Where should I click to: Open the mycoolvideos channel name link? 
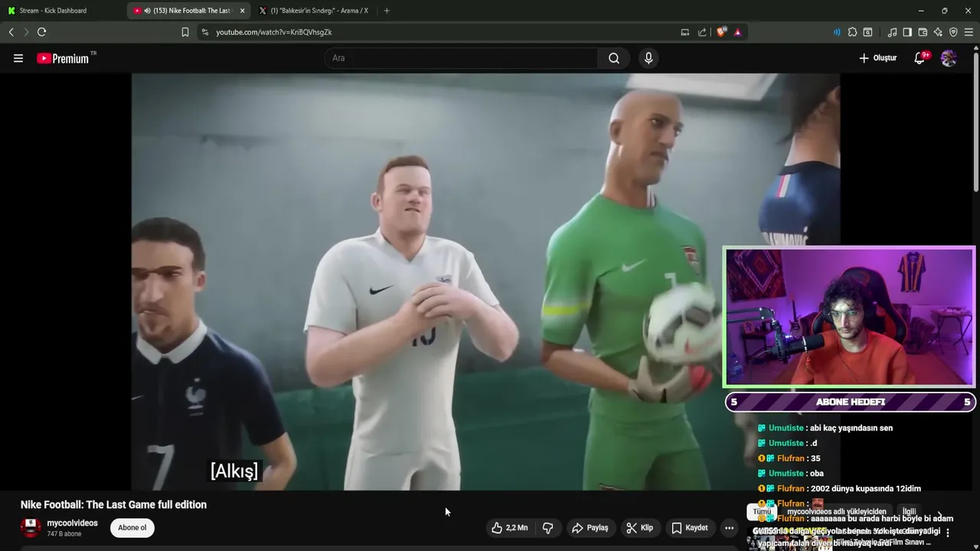pos(72,523)
